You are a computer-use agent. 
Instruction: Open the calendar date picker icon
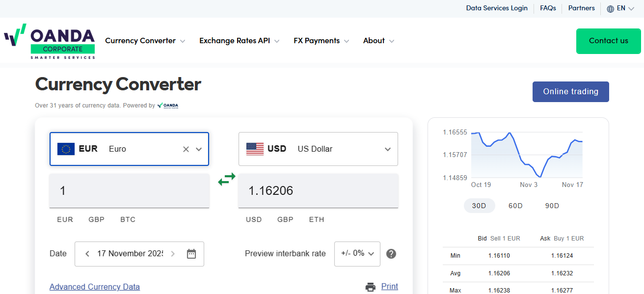[191, 254]
